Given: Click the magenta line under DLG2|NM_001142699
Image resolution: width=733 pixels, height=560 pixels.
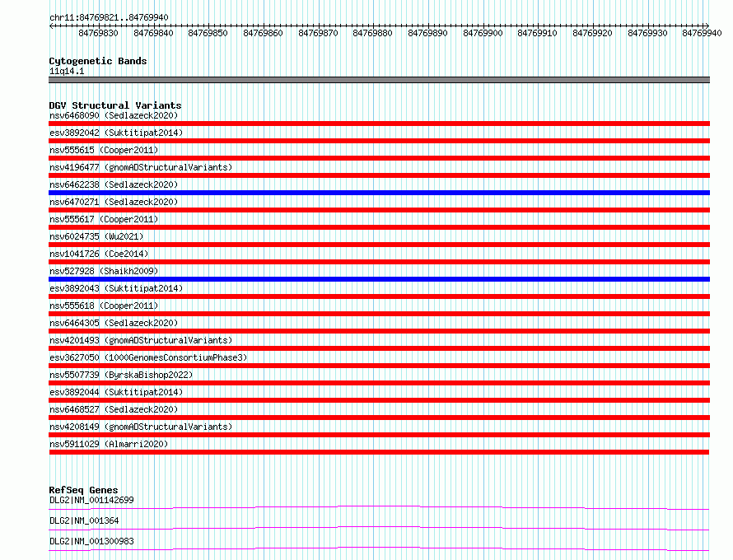Looking at the screenshot, I should pyautogui.click(x=379, y=507).
